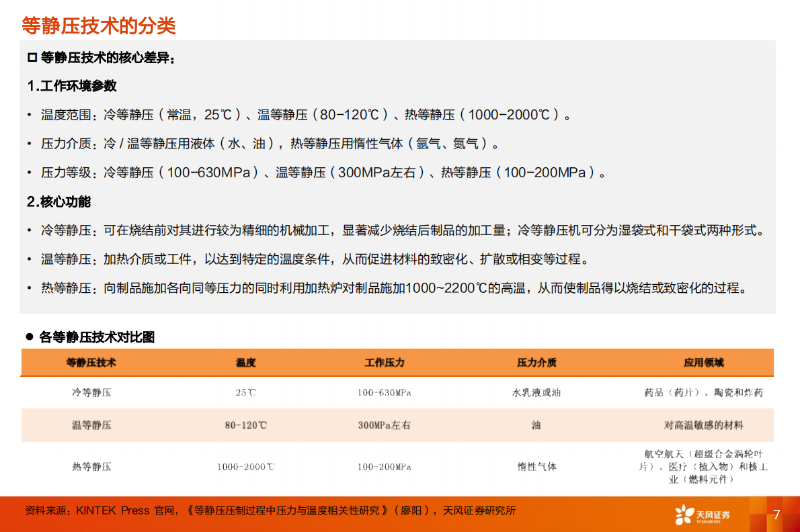800x532 pixels.
Task: Click the 天风证券 logo in the footer
Action: coord(703,515)
